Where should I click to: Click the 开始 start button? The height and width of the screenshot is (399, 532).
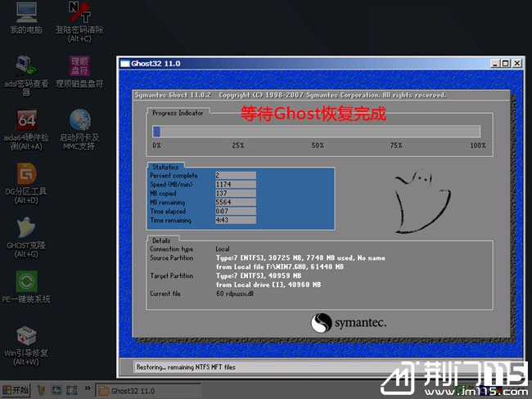point(16,390)
